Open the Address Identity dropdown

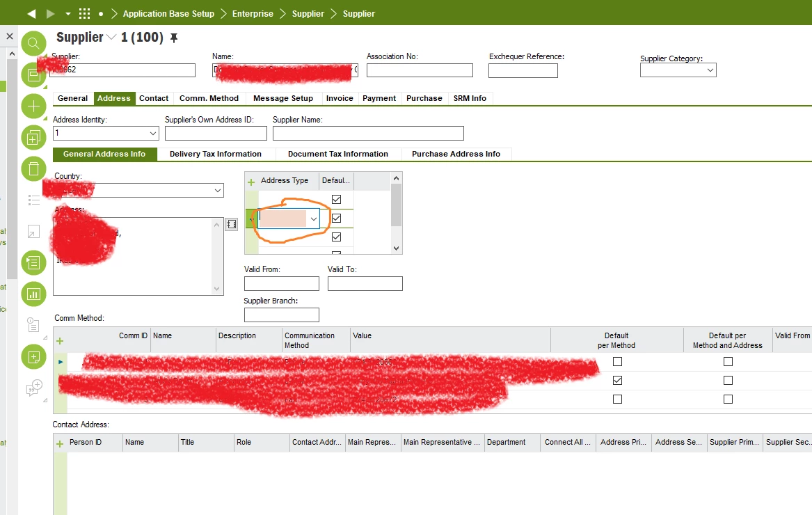click(x=153, y=133)
